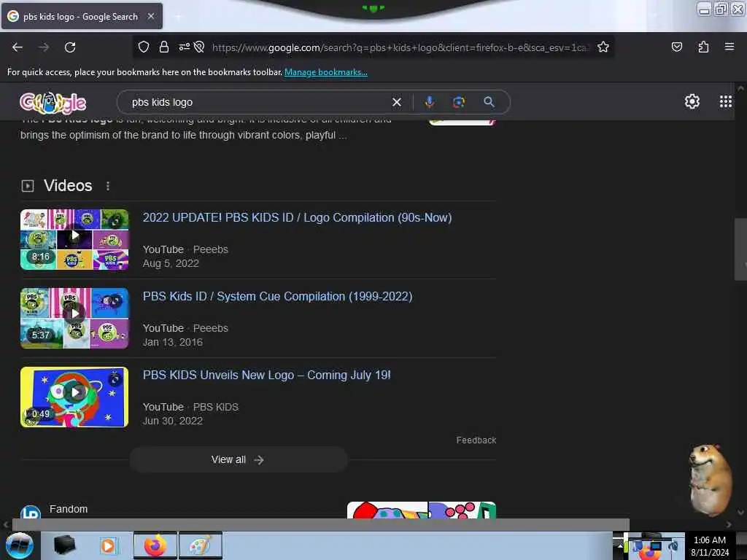Viewport: 747px width, 560px height.
Task: Go back to the previous page
Action: [x=18, y=47]
